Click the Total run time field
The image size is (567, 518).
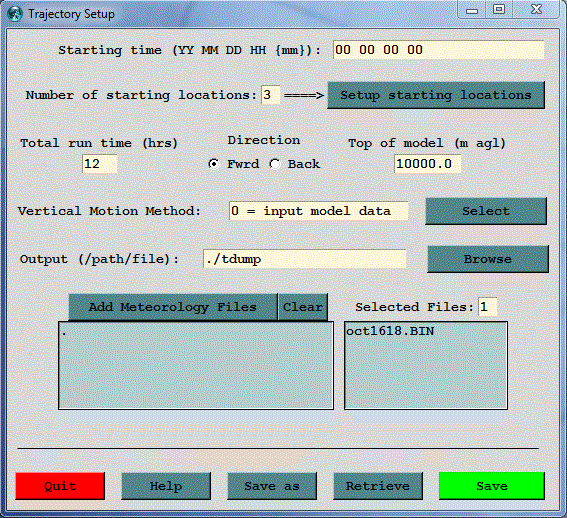[100, 164]
